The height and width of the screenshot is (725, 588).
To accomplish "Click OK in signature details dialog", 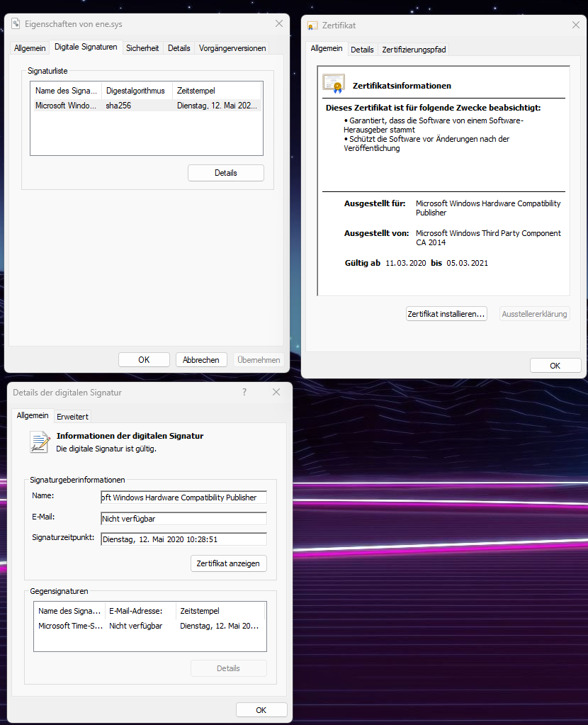I will (261, 710).
